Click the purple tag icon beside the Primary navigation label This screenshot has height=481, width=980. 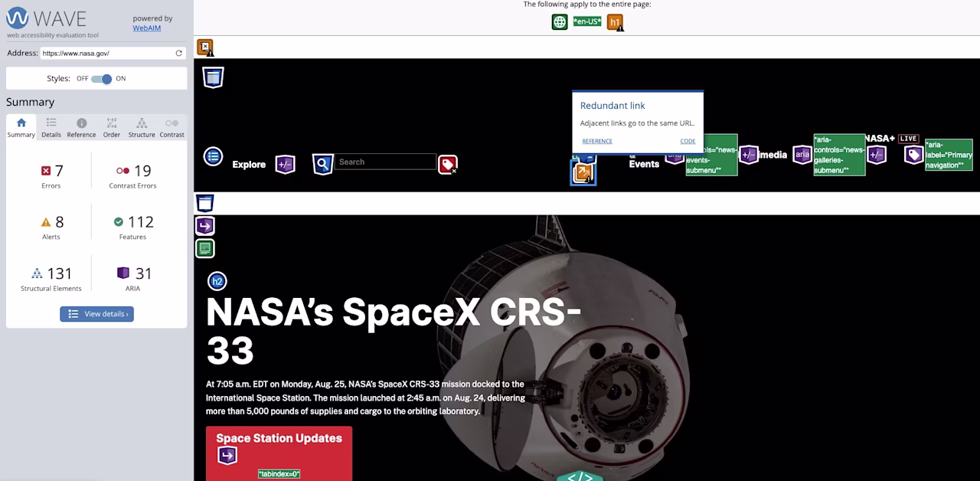click(913, 155)
